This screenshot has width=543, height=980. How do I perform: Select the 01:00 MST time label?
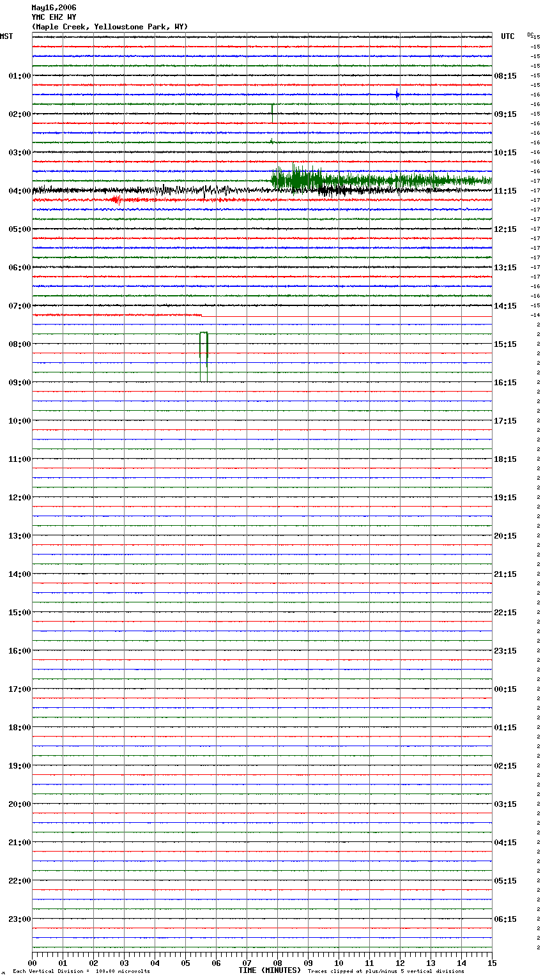point(20,76)
